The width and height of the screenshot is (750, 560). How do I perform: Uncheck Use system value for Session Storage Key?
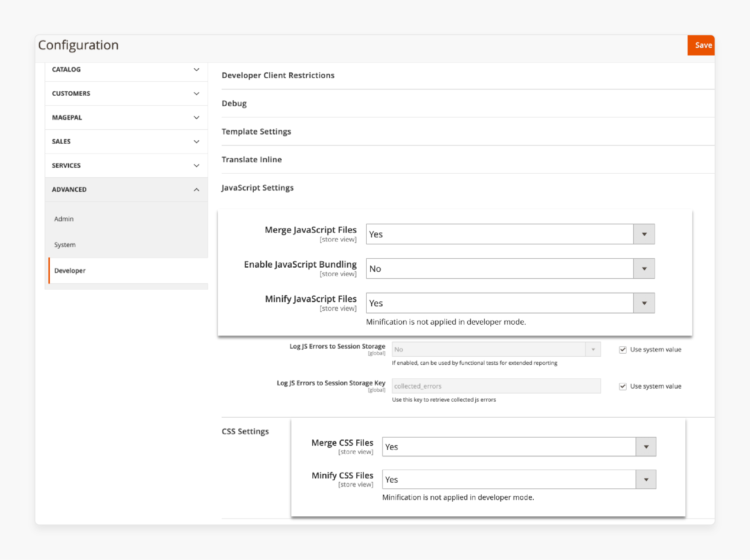[x=623, y=386]
